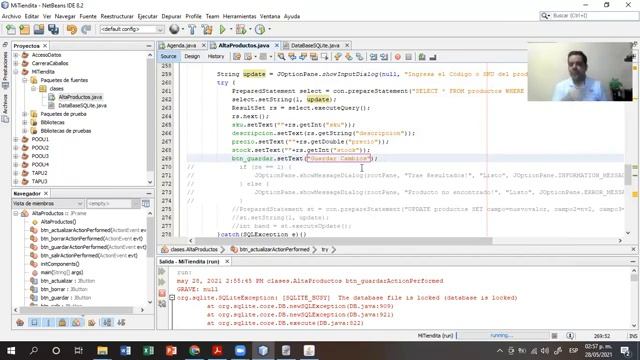Screen dimensions: 640x360
Task: Expand the POOU1 project node
Action: point(16,139)
